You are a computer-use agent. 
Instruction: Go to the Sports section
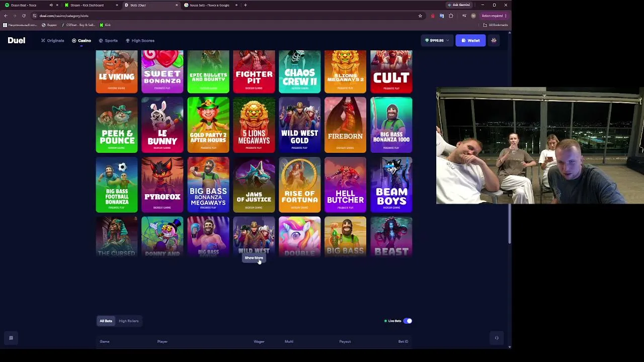click(108, 40)
